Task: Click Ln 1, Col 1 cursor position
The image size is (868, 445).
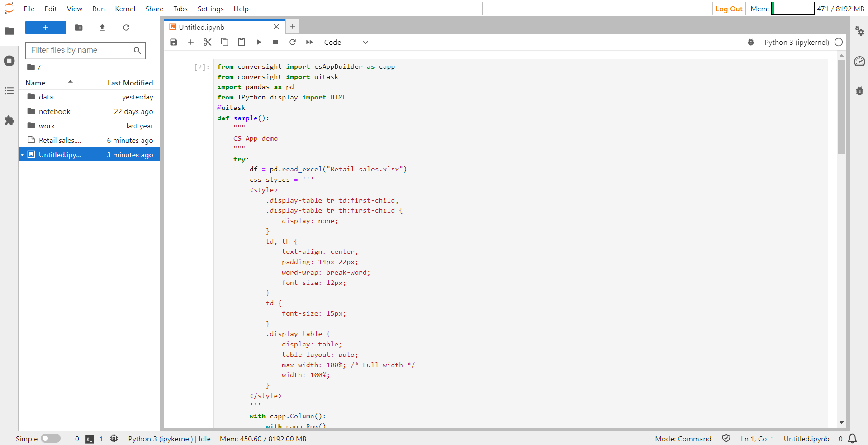Action: click(x=758, y=439)
